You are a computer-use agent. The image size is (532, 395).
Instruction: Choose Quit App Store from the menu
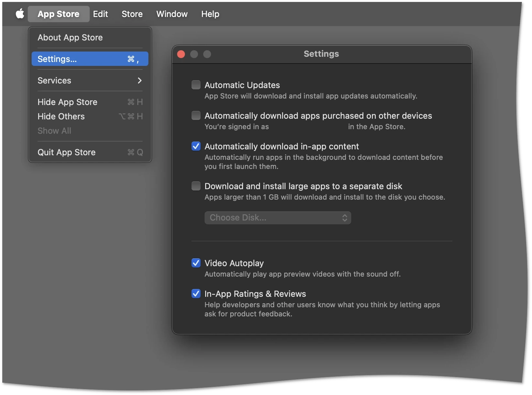[x=90, y=152]
